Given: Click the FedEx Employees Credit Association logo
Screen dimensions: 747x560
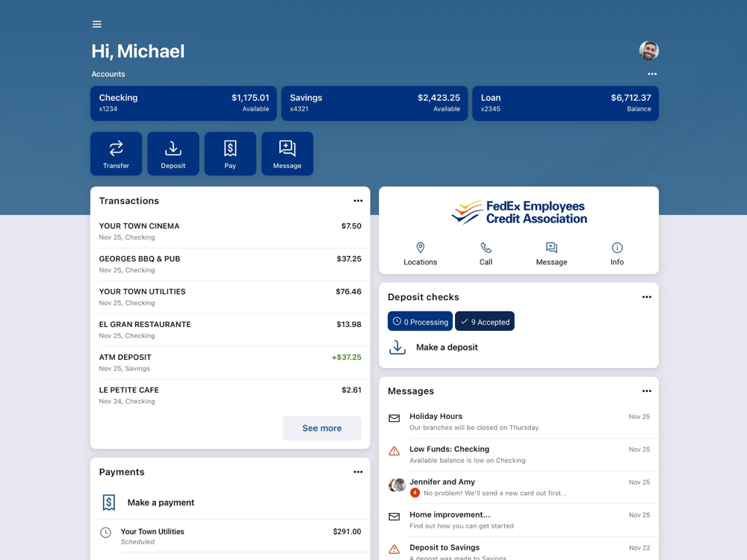Looking at the screenshot, I should click(519, 212).
